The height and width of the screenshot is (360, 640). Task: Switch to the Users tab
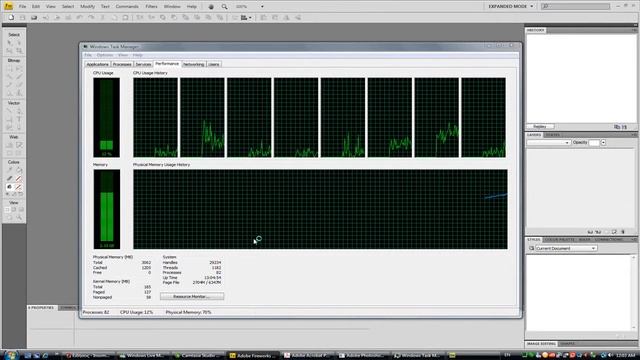pos(213,64)
